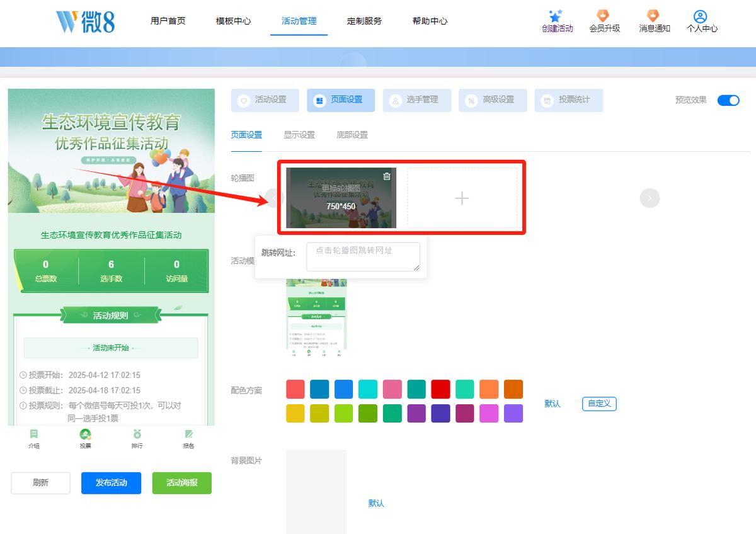The width and height of the screenshot is (756, 534).
Task: Click the 活动海报 button
Action: point(182,483)
